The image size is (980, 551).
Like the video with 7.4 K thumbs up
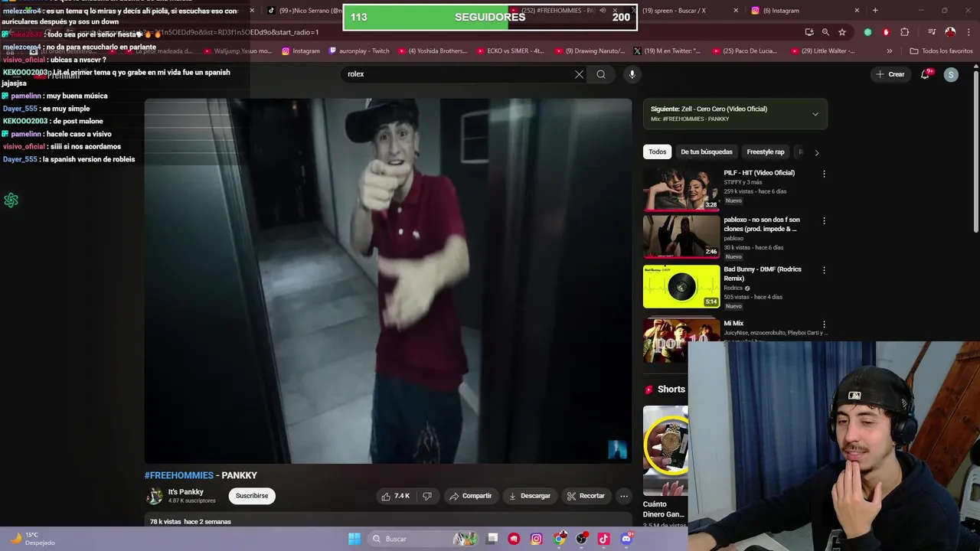pos(395,496)
